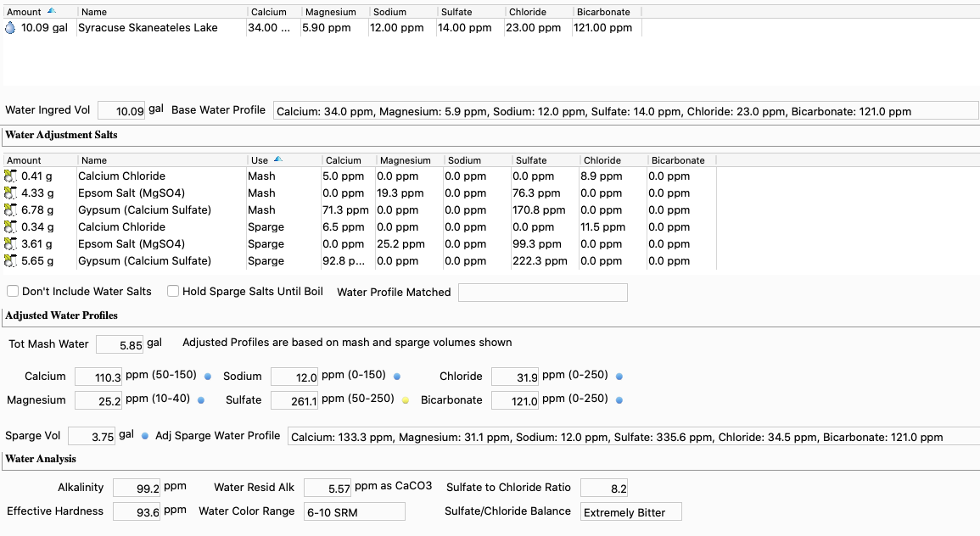980x536 pixels.
Task: Click the blue Chloride range indicator dot
Action: click(619, 377)
